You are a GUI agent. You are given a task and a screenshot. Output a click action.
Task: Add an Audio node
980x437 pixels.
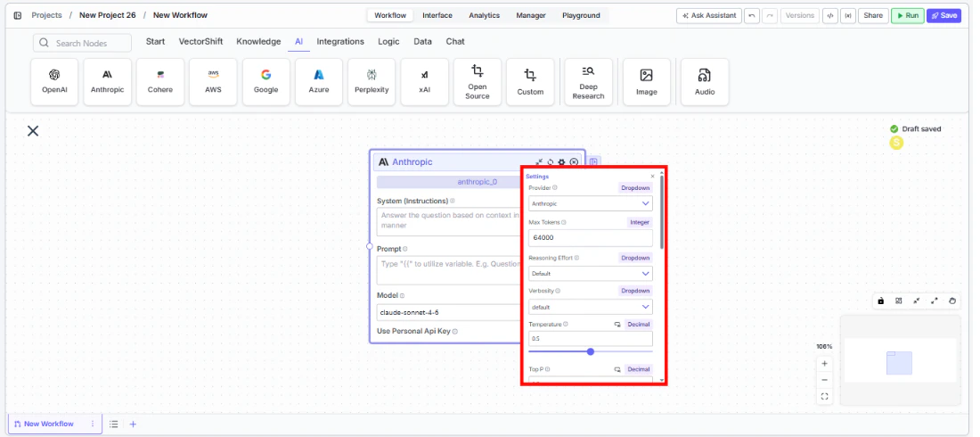point(705,82)
